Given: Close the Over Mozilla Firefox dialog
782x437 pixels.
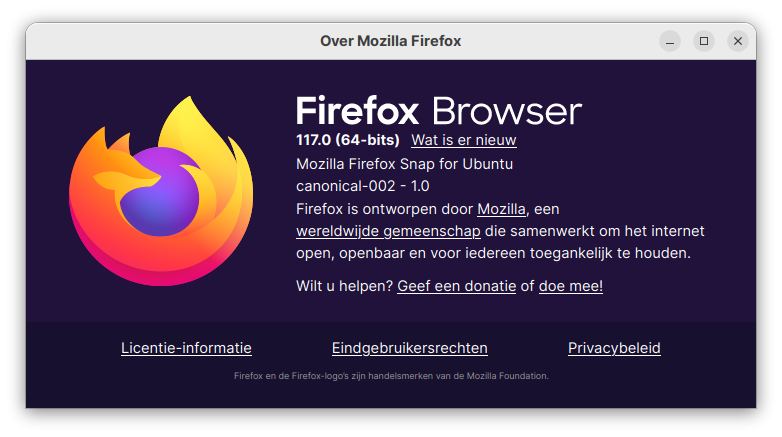Looking at the screenshot, I should [x=738, y=41].
